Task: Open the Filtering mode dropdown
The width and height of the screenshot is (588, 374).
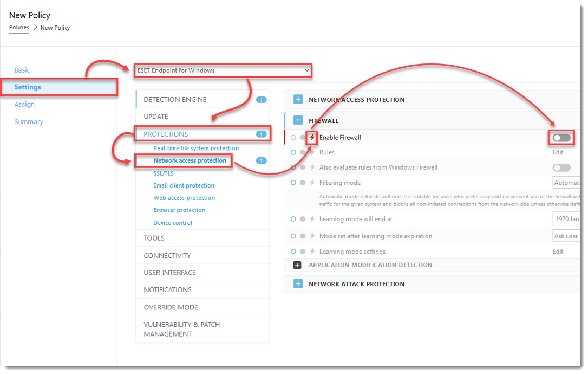Action: [566, 183]
